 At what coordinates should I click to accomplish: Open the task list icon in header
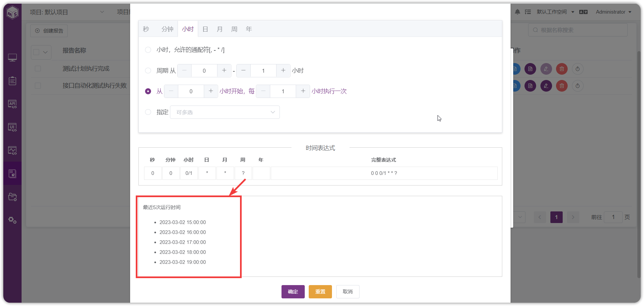point(528,12)
